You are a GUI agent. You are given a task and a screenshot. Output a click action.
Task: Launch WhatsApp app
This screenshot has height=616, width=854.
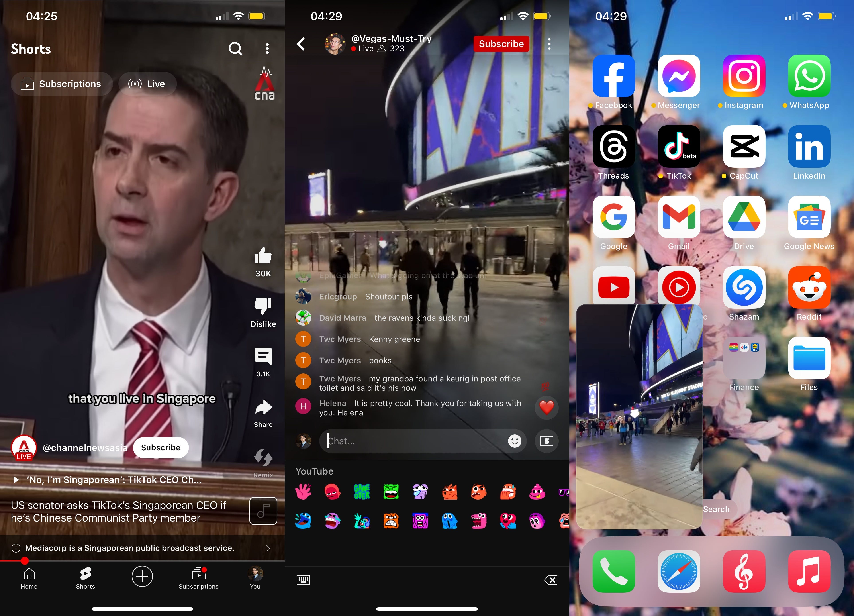click(x=809, y=76)
